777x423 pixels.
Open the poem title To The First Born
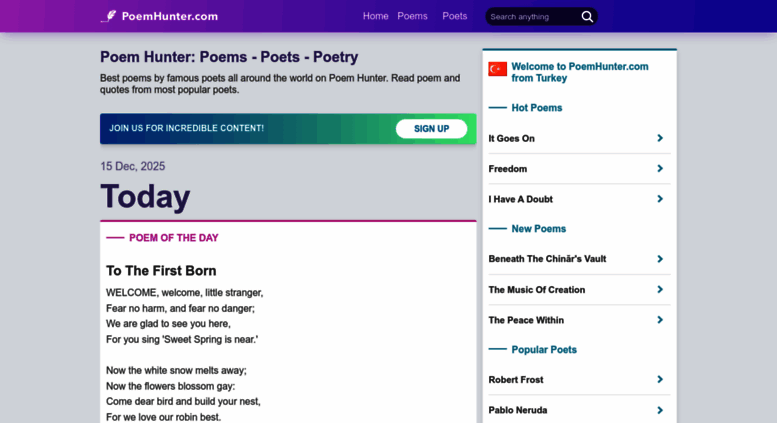click(161, 270)
